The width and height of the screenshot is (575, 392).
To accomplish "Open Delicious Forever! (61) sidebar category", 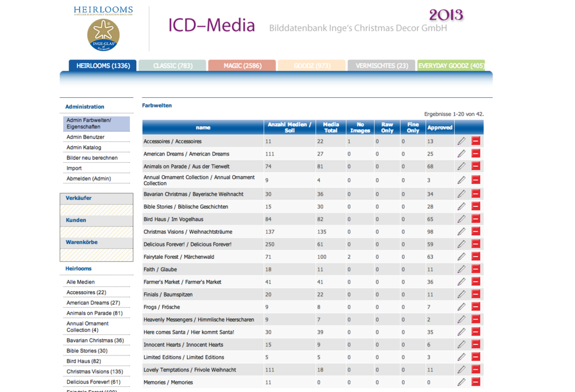I will pyautogui.click(x=94, y=382).
